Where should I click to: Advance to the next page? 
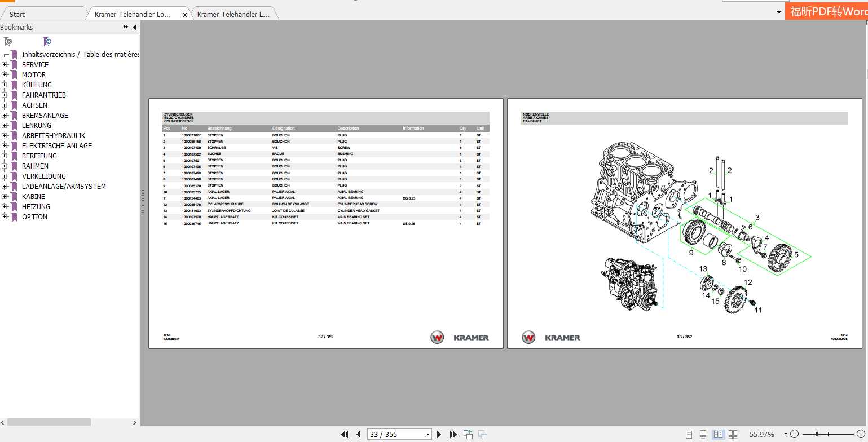point(439,434)
